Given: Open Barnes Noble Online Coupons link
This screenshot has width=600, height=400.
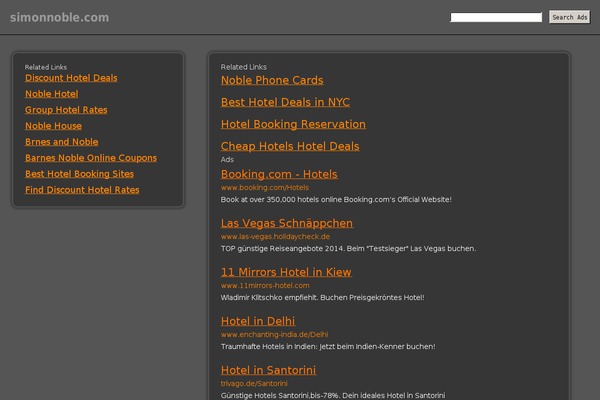Looking at the screenshot, I should point(91,158).
